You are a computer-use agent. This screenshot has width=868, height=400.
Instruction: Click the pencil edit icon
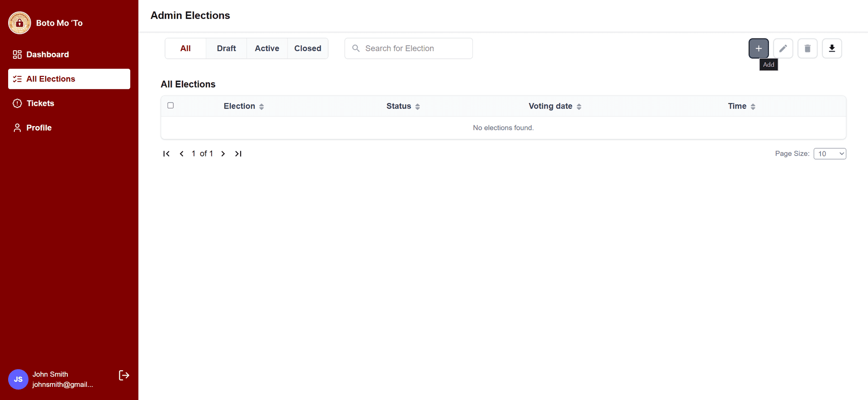(783, 48)
